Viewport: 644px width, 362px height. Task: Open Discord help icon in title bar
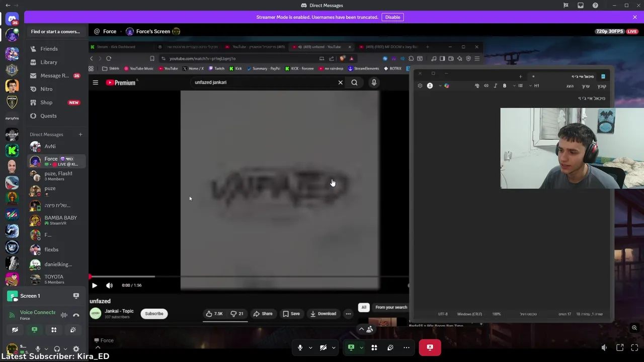(595, 6)
